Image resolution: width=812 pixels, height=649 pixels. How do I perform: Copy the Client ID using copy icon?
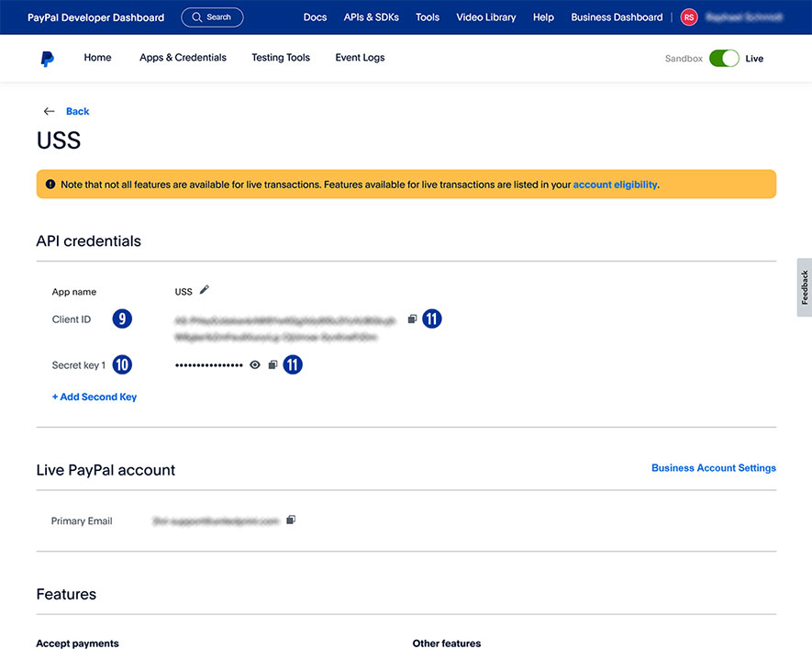click(x=412, y=319)
